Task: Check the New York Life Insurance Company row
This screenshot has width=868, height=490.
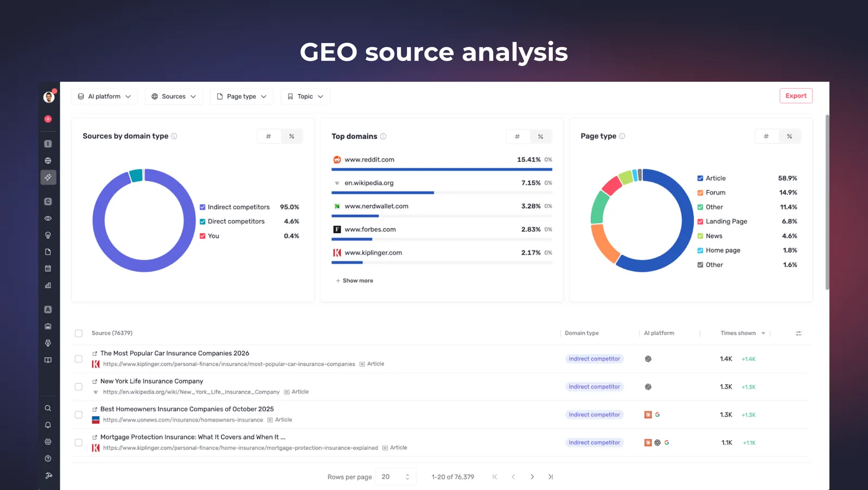Action: [x=79, y=387]
